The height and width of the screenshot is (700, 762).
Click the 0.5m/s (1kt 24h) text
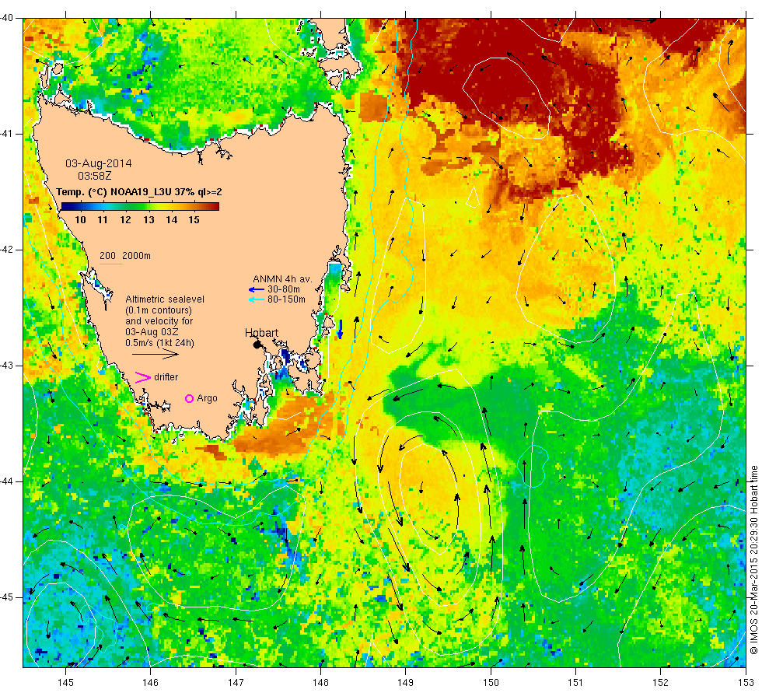click(160, 343)
